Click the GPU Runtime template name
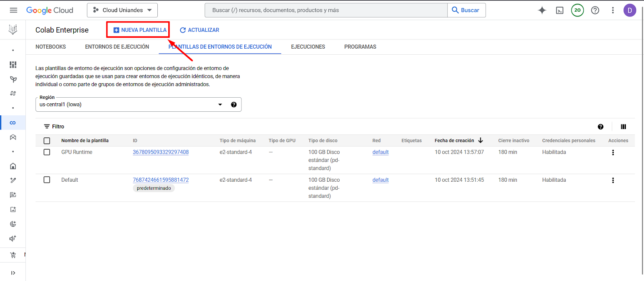Viewport: 644px width, 281px height. pos(77,152)
